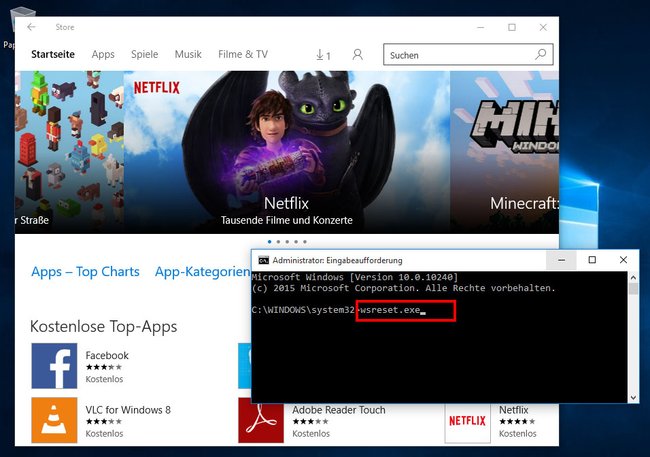Select the third carousel page dot
The image size is (650, 457).
287,241
